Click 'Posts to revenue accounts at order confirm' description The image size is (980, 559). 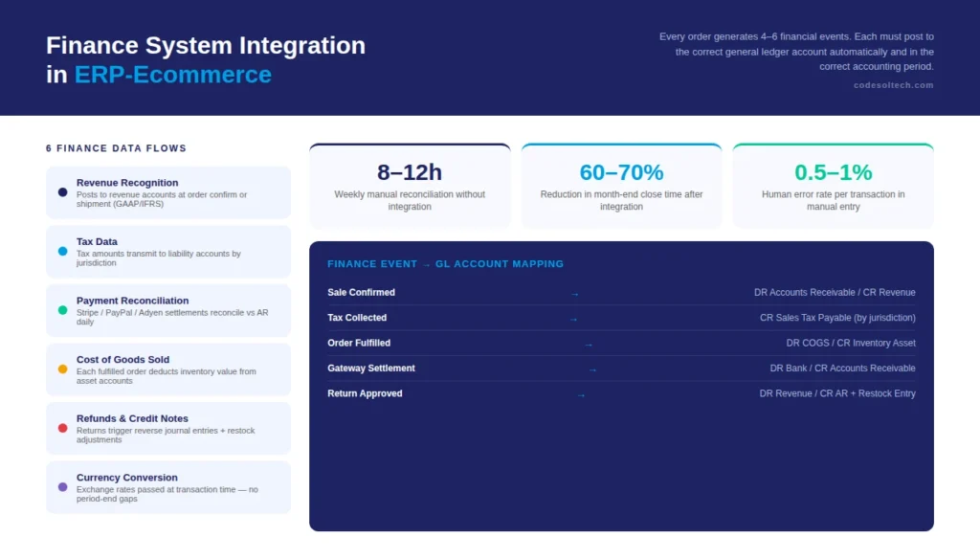pyautogui.click(x=162, y=199)
